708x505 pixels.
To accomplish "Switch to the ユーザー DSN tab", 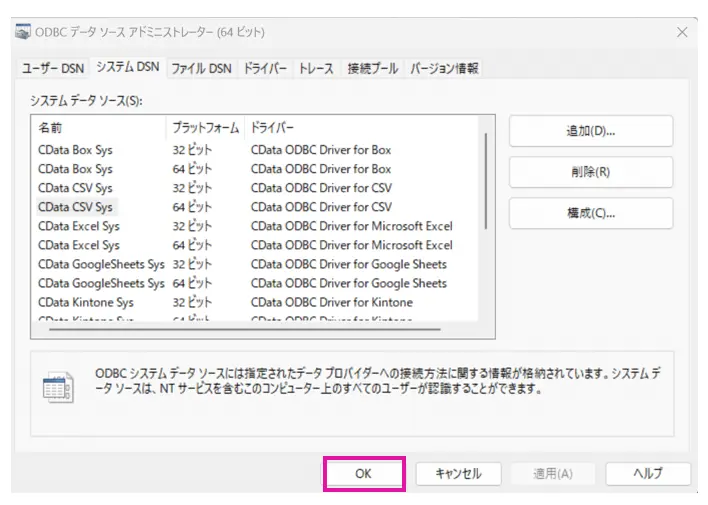I will click(x=53, y=69).
